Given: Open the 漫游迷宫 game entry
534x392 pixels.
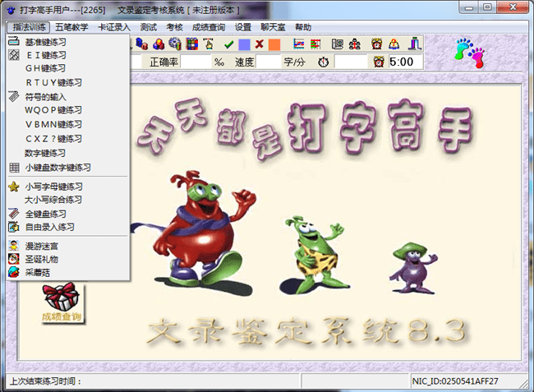Looking at the screenshot, I should tap(41, 246).
